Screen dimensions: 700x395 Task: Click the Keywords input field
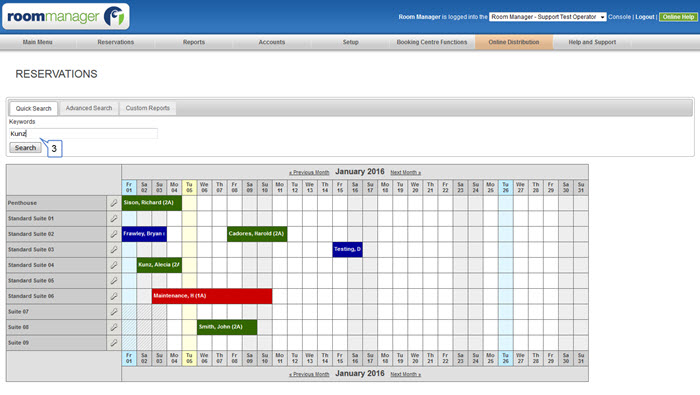[x=83, y=133]
